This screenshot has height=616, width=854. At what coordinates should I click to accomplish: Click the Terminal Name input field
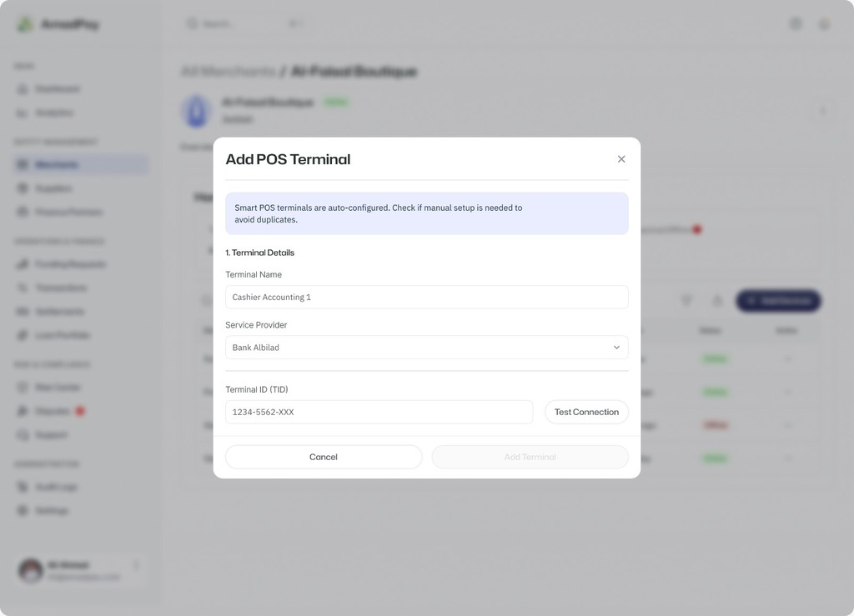pyautogui.click(x=426, y=298)
